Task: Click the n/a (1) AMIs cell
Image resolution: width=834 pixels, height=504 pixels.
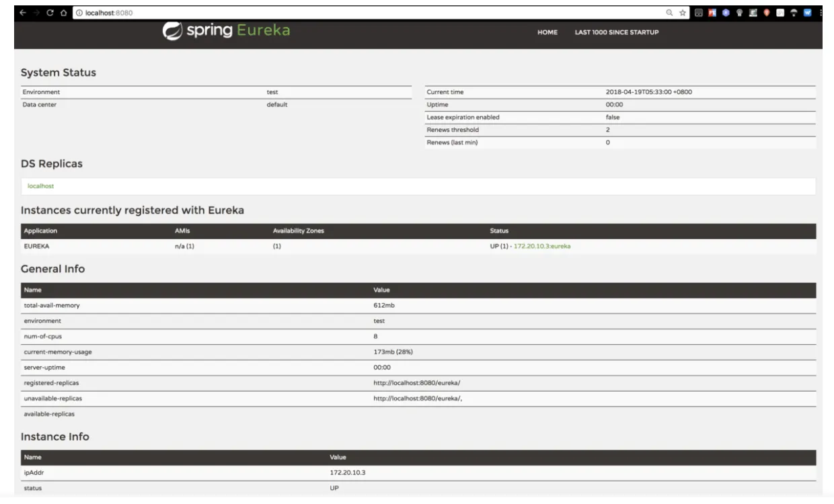Action: click(184, 247)
